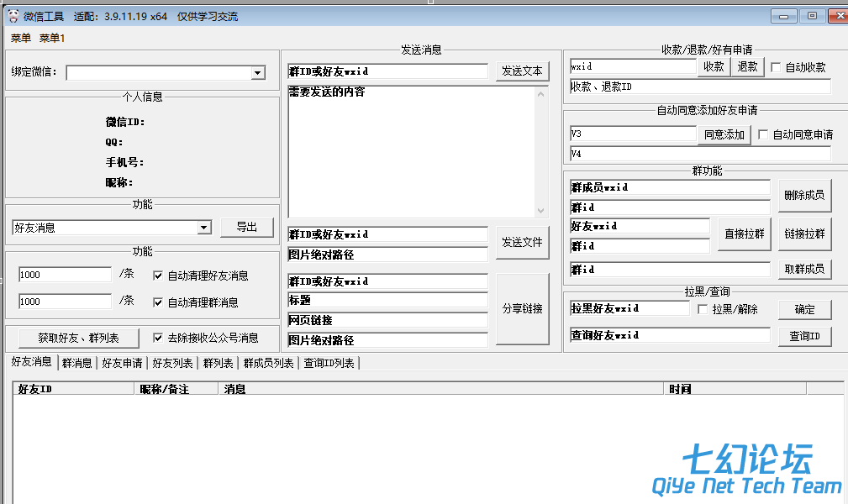Click 图片绝对路径 field beside 发送文件
This screenshot has height=504, width=848.
pyautogui.click(x=387, y=255)
